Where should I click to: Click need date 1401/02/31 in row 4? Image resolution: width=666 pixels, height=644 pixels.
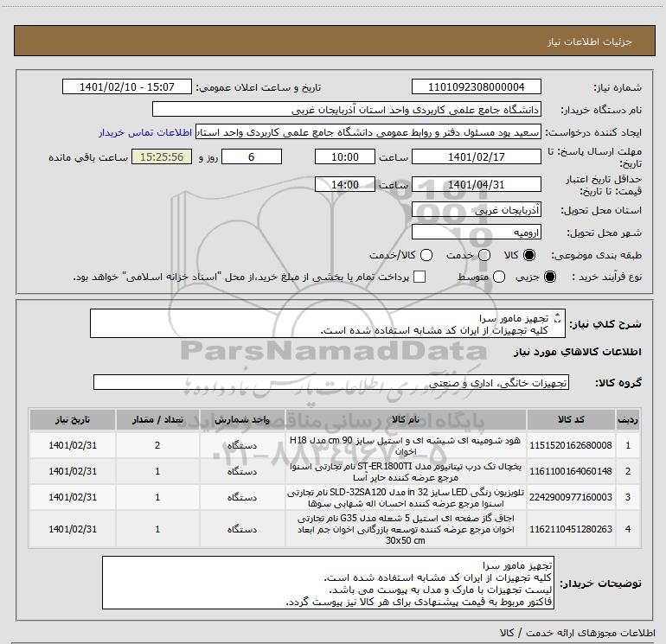point(73,529)
